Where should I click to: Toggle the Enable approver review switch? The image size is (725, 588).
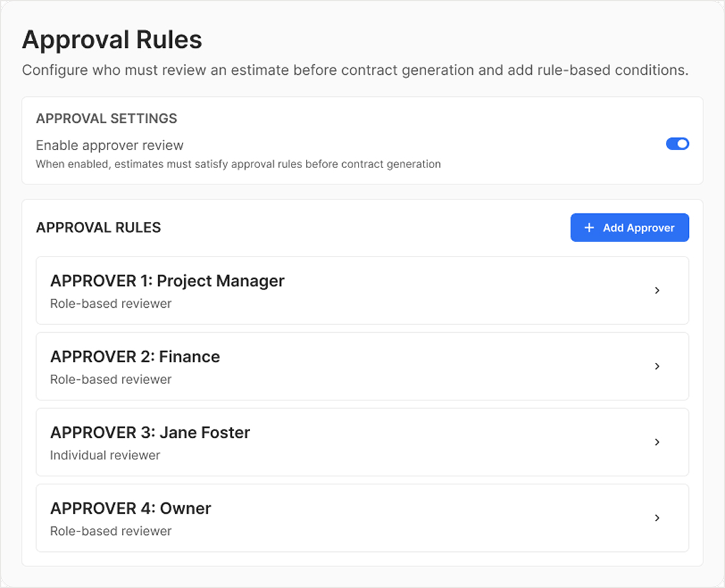click(677, 144)
